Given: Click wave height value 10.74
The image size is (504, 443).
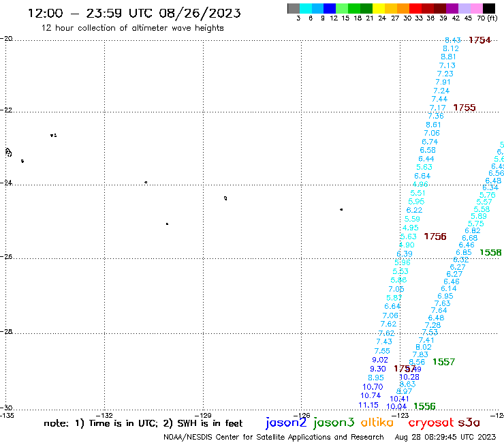Looking at the screenshot, I should (371, 396).
